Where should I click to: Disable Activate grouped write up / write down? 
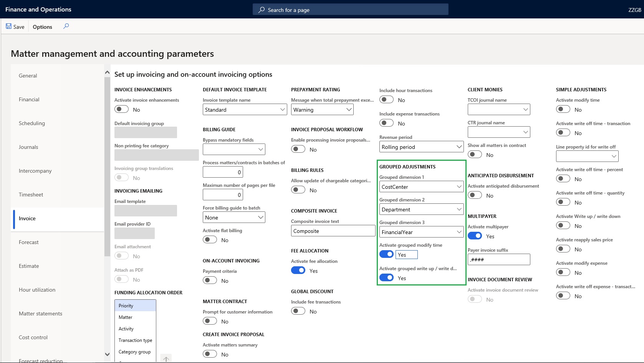click(386, 278)
